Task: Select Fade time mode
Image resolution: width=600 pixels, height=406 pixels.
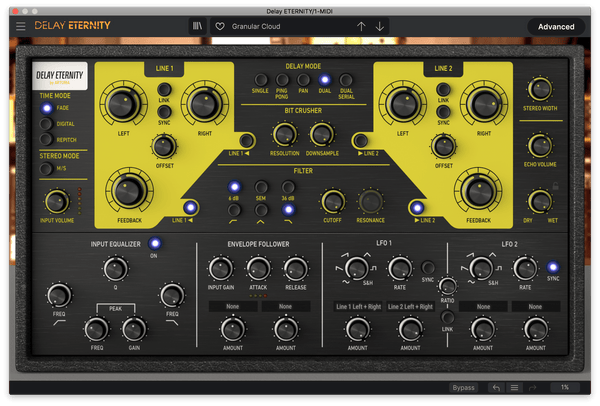Action: tap(47, 108)
